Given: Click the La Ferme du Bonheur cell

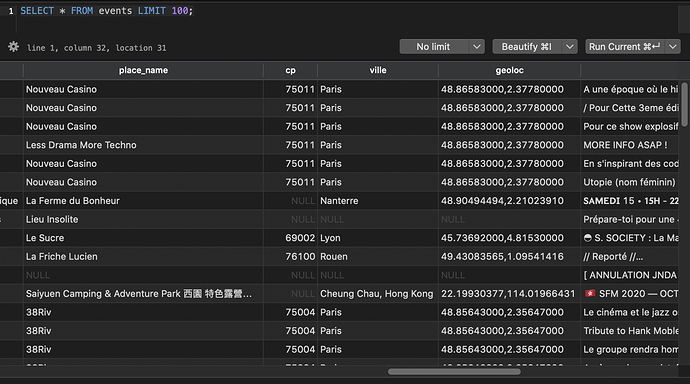Looking at the screenshot, I should tap(143, 201).
